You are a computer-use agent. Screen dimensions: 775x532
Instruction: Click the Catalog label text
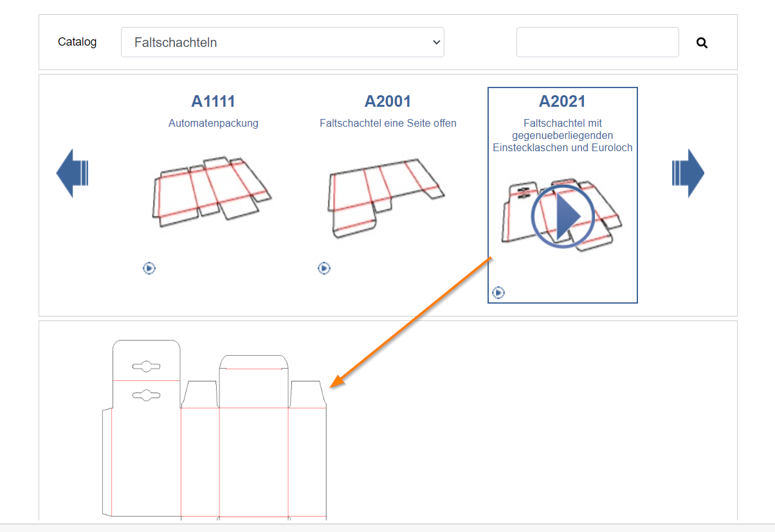coord(77,42)
